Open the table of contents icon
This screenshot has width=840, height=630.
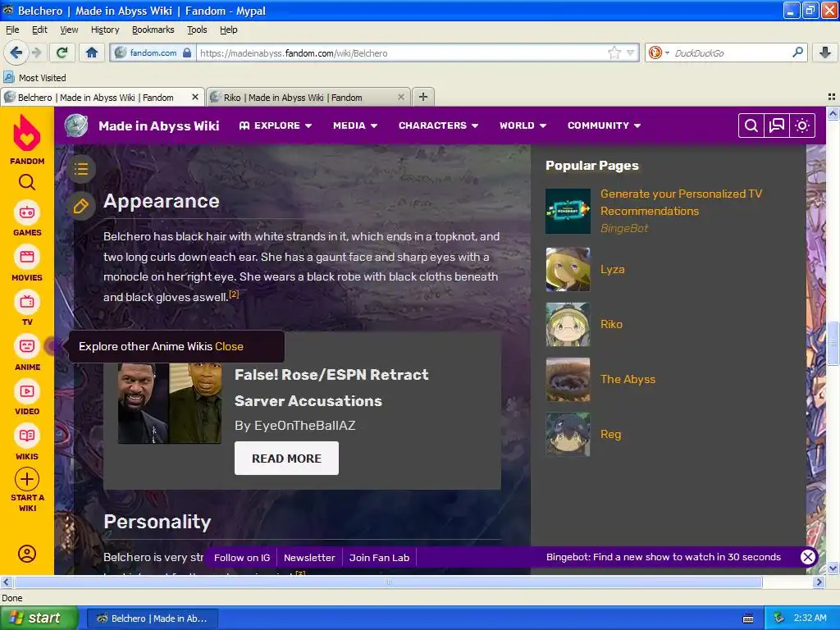(x=81, y=169)
